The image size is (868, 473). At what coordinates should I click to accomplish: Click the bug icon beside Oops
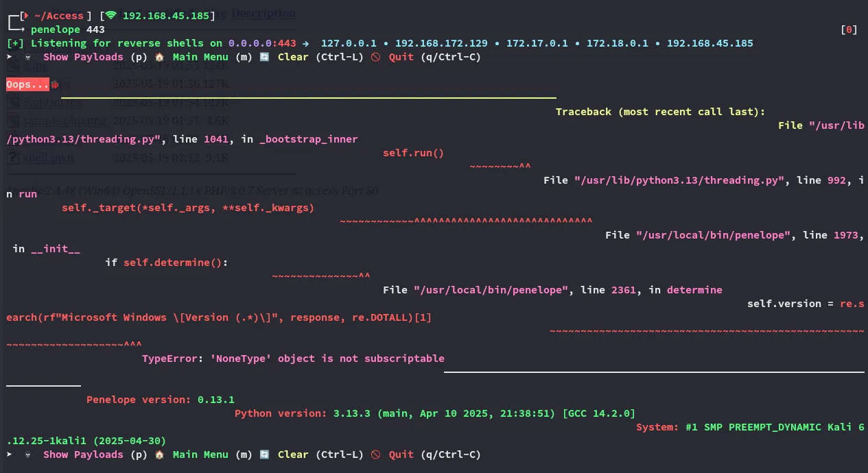coord(55,84)
